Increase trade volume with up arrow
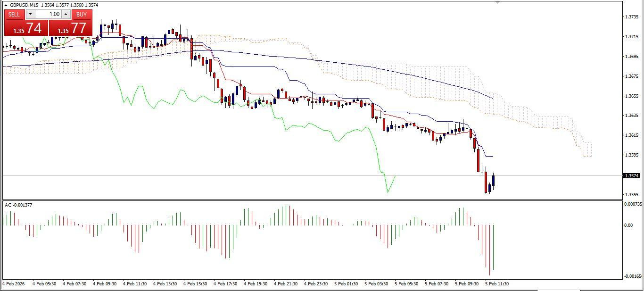Screen dimensions: 644x291 [x=66, y=14]
